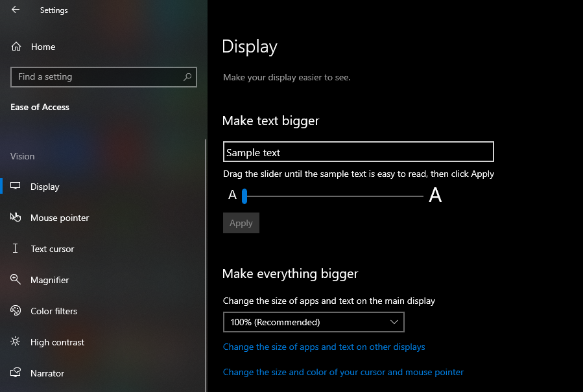
Task: Open the Settings Home menu item
Action: pos(43,47)
